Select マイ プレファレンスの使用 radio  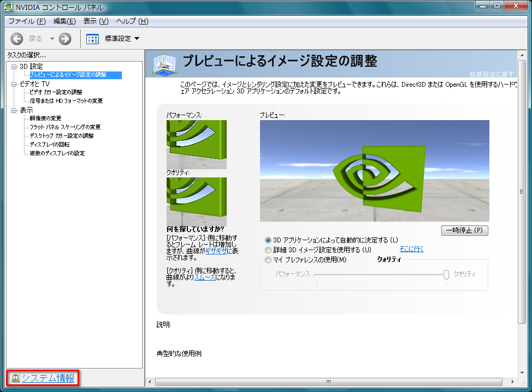pos(268,260)
